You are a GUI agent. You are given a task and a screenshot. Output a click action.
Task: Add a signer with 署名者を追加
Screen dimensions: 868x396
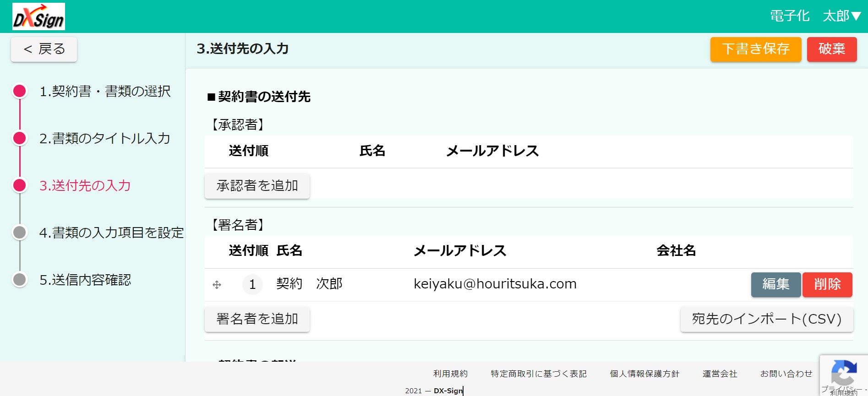tap(257, 319)
